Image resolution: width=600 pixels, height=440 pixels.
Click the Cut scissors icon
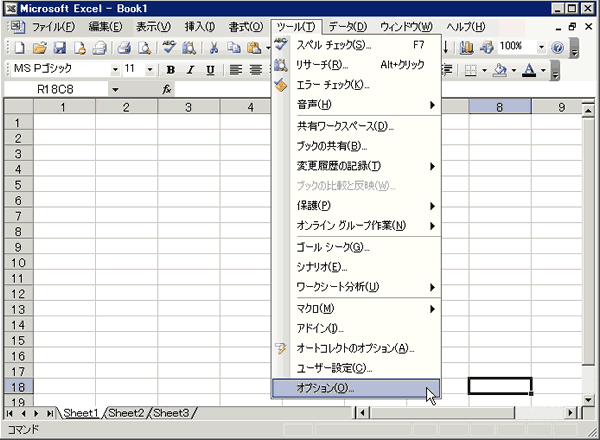point(214,48)
